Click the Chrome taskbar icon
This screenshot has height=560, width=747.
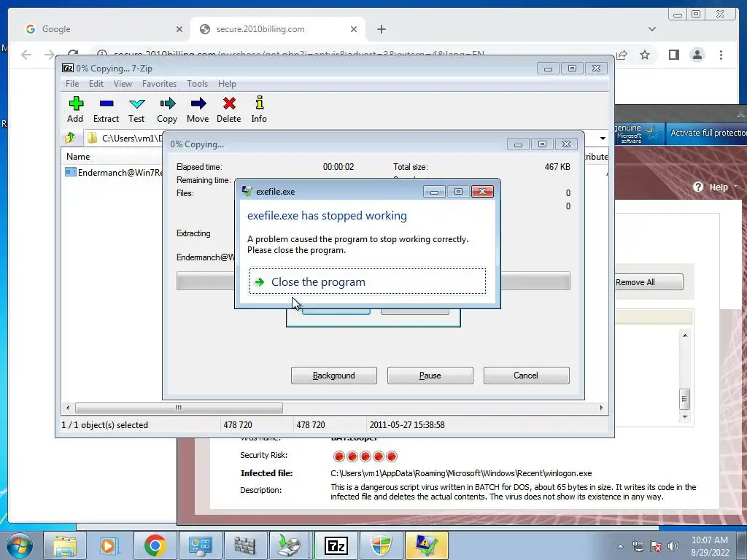pyautogui.click(x=155, y=545)
